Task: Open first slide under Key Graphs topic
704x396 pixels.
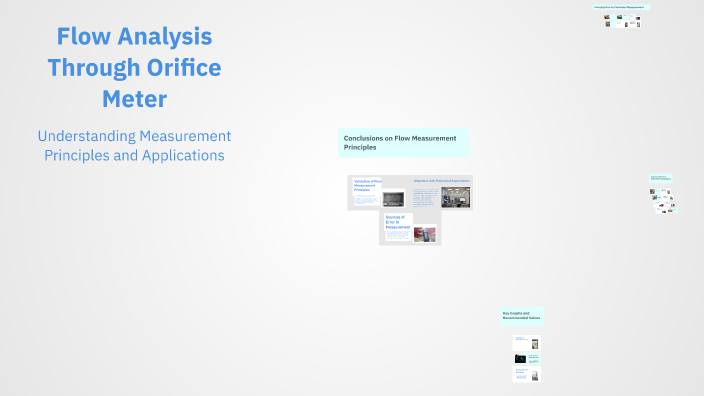Action: 527,343
